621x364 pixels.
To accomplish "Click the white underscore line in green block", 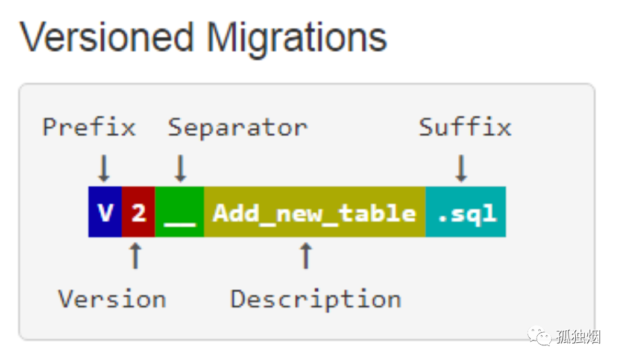I will (180, 225).
